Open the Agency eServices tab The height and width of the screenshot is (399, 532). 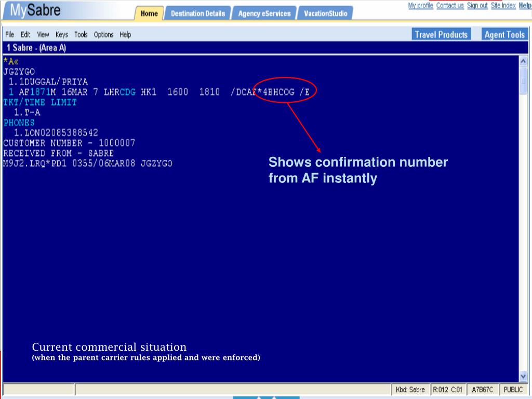tap(264, 14)
